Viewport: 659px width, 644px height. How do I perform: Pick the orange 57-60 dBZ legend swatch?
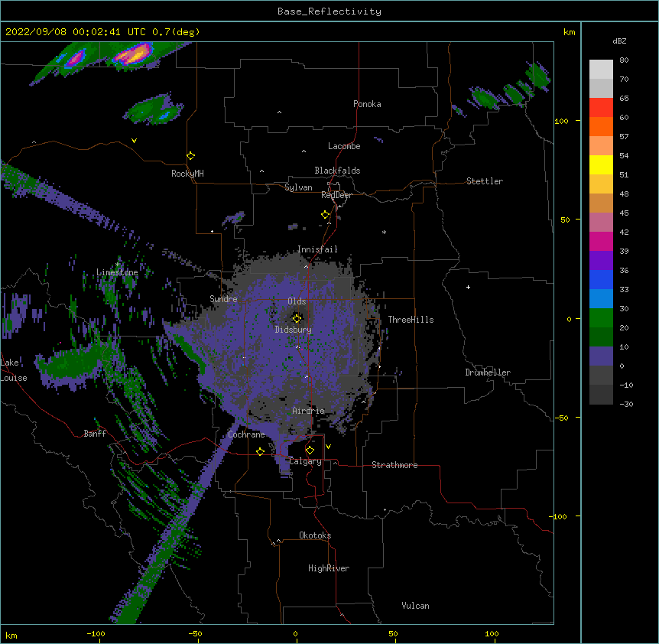pos(601,126)
